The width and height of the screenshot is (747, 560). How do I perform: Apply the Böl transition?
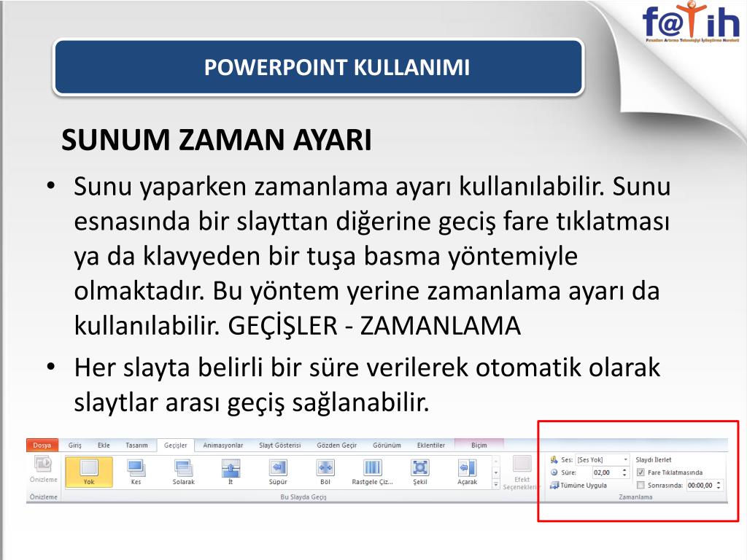(325, 472)
